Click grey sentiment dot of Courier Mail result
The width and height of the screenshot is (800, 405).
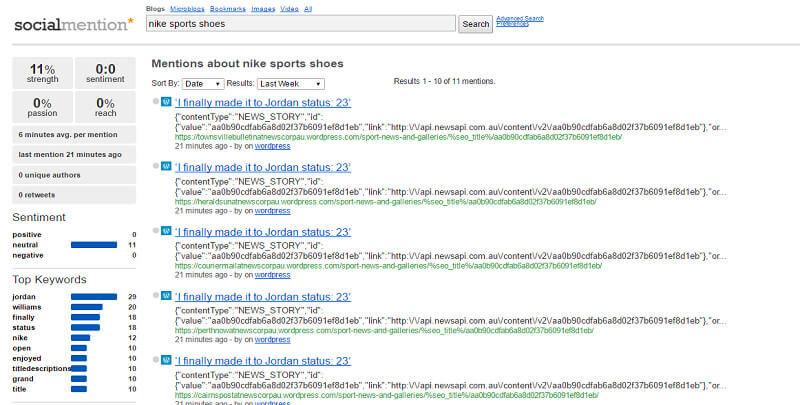tap(156, 230)
